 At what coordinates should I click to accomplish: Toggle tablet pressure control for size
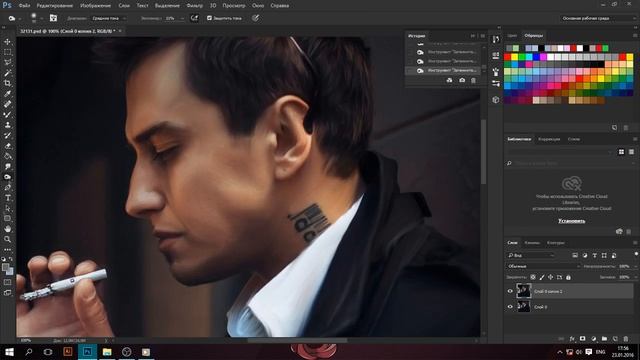[x=256, y=18]
